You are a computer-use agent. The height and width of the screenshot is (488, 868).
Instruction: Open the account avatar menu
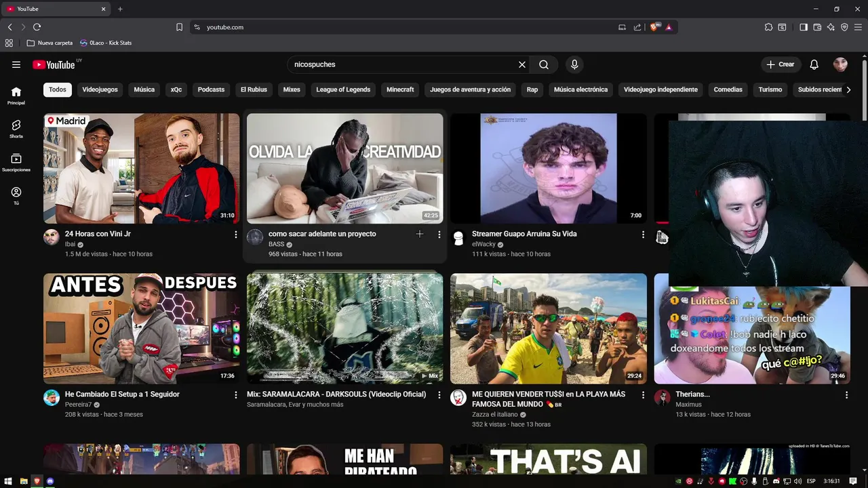point(840,64)
